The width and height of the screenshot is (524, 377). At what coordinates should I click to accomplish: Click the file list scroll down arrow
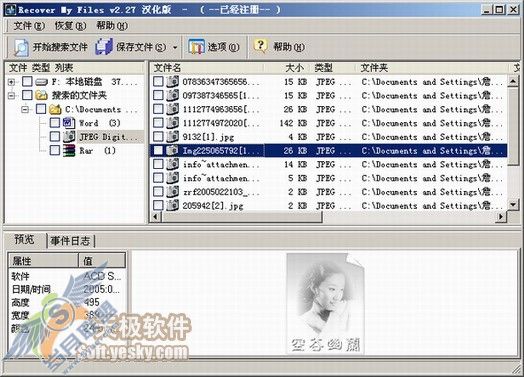[x=513, y=204]
